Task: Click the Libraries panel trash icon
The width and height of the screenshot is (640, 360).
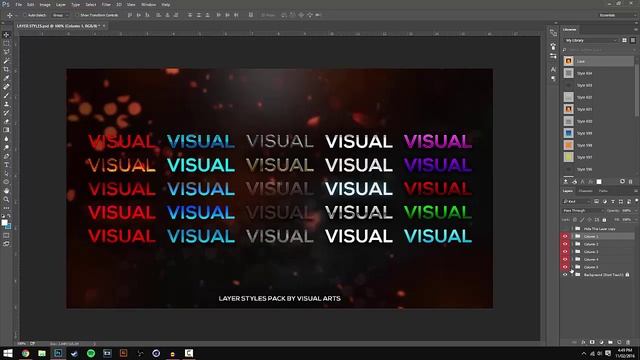Action: [631, 181]
